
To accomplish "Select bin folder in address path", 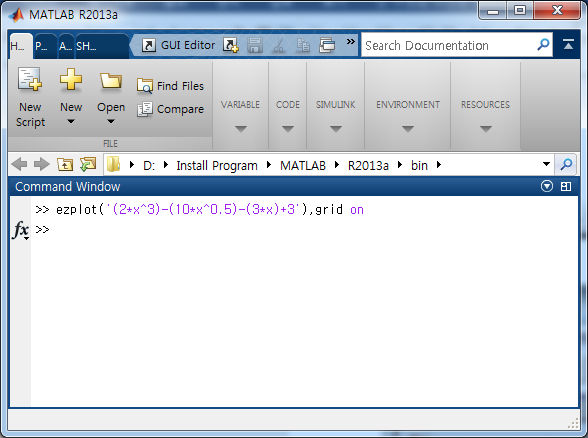I will click(x=419, y=165).
